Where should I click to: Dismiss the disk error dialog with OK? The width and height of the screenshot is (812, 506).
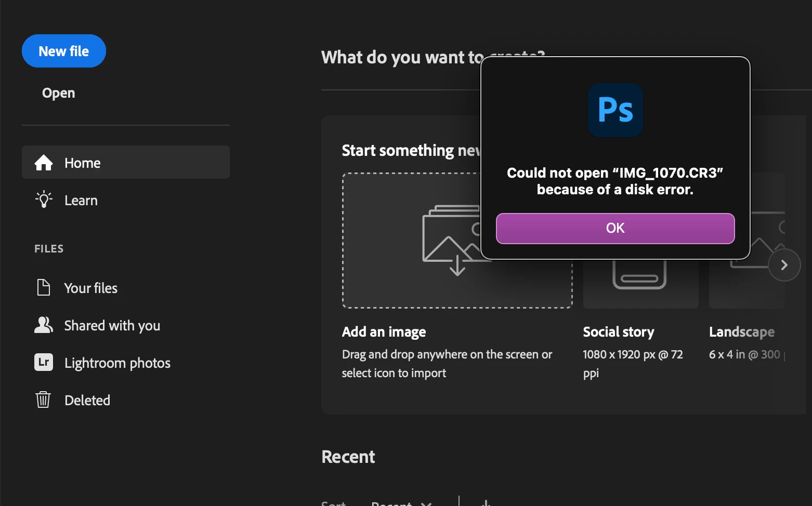pos(615,228)
